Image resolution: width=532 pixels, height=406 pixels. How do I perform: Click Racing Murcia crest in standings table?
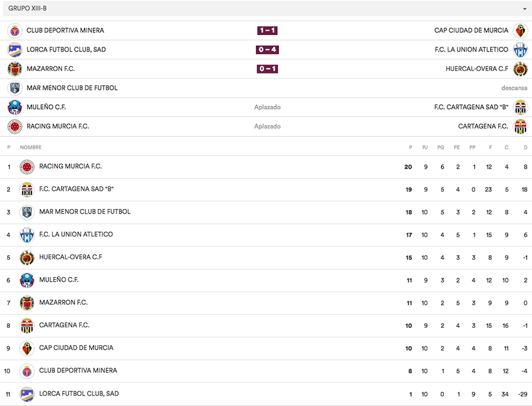pos(27,167)
